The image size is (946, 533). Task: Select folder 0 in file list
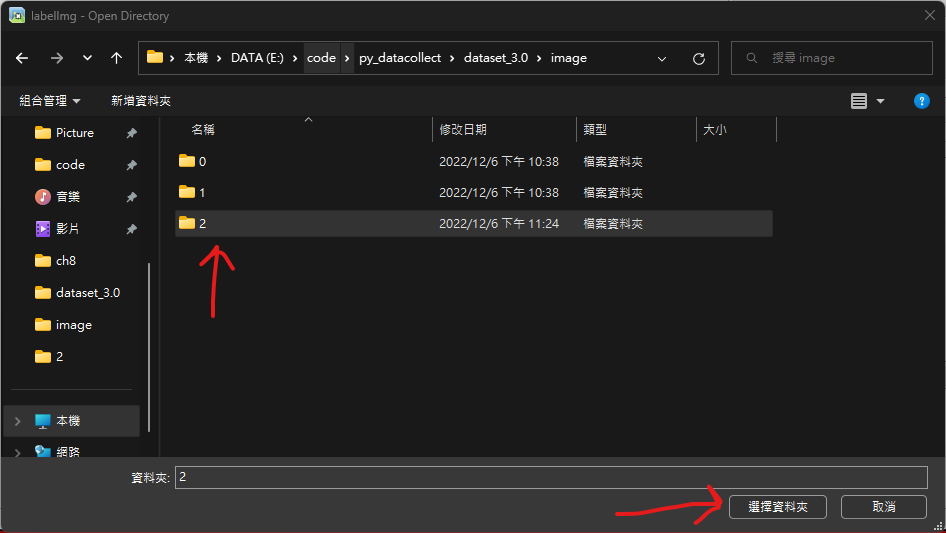(x=202, y=161)
